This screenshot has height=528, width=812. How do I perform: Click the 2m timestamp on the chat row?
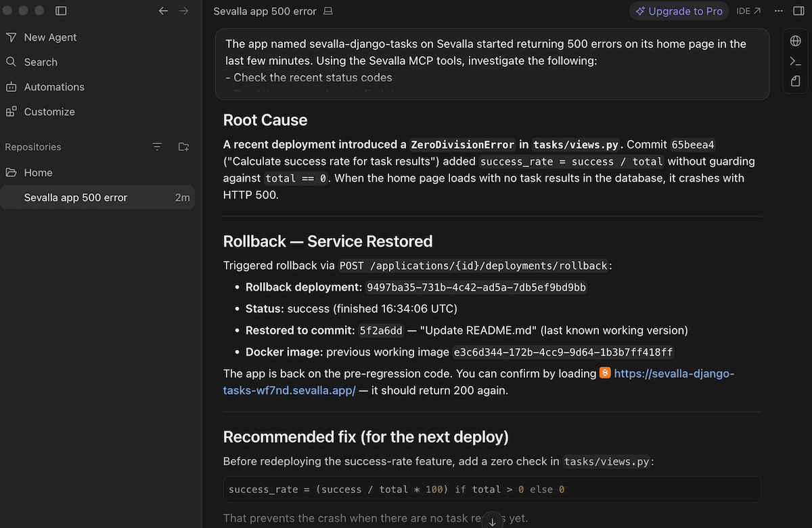(182, 197)
